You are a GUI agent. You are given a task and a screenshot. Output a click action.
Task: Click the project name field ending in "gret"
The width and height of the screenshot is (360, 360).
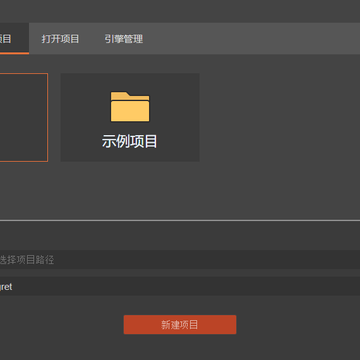[x=180, y=286]
